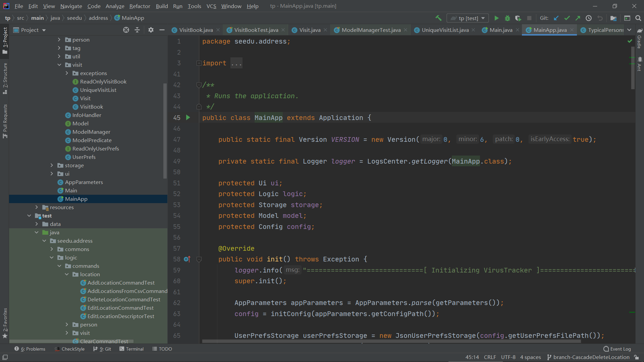Open Git history with the clock icon
644x362 pixels.
tap(589, 18)
